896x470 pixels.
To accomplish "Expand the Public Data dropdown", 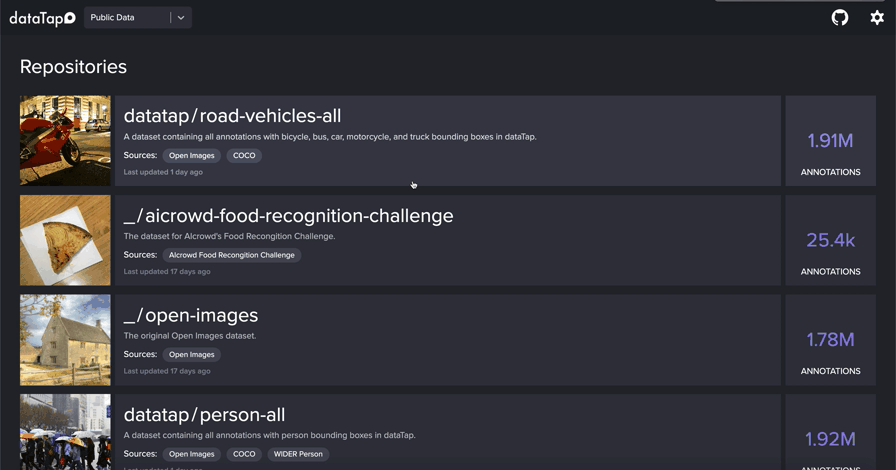I will click(x=126, y=17).
